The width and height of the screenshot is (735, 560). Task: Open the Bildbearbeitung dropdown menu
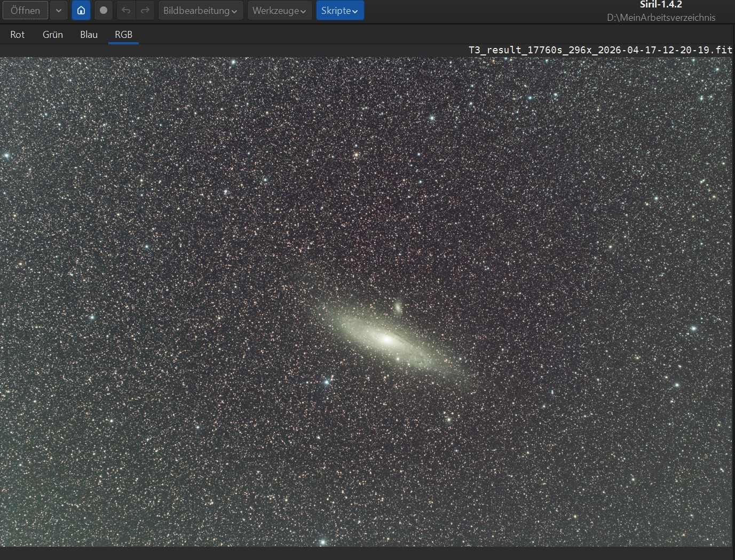point(200,11)
